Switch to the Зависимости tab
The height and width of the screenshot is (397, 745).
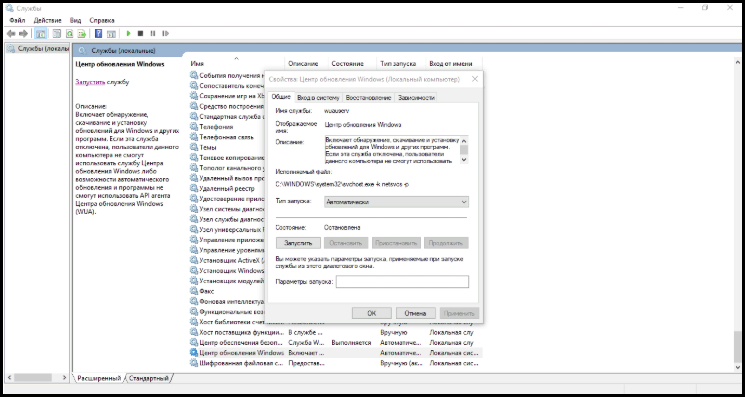416,97
